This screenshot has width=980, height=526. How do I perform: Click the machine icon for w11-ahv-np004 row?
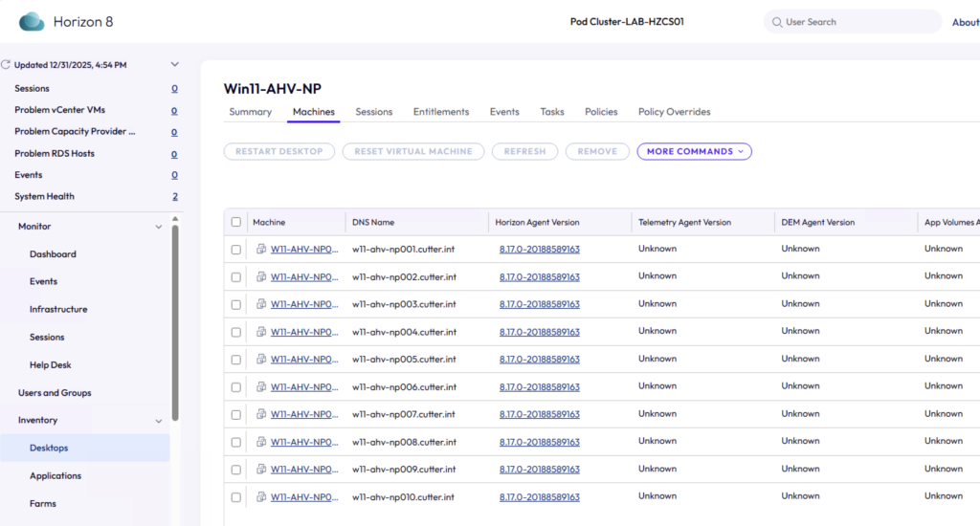pos(261,332)
